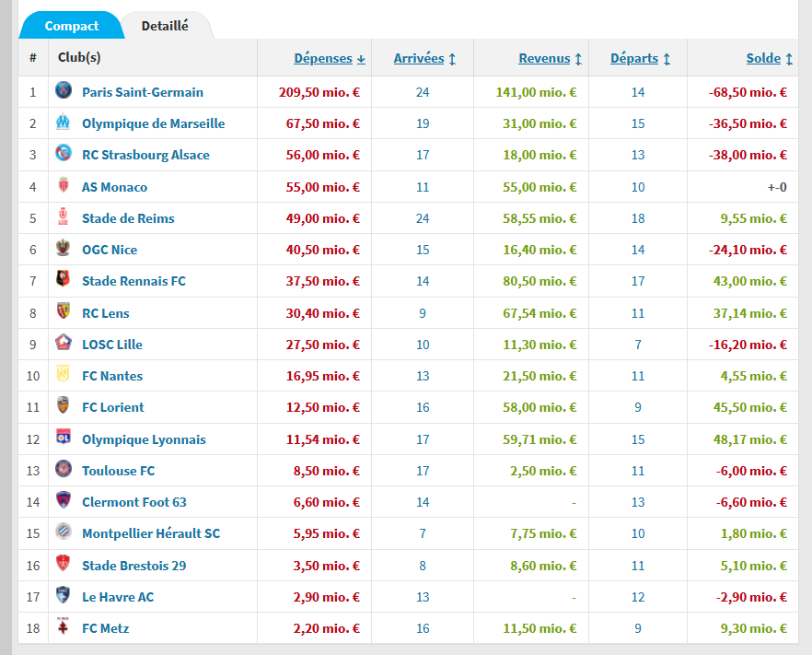The width and height of the screenshot is (812, 655).
Task: Click the Montpellier Hérault SC crest icon
Action: click(64, 532)
